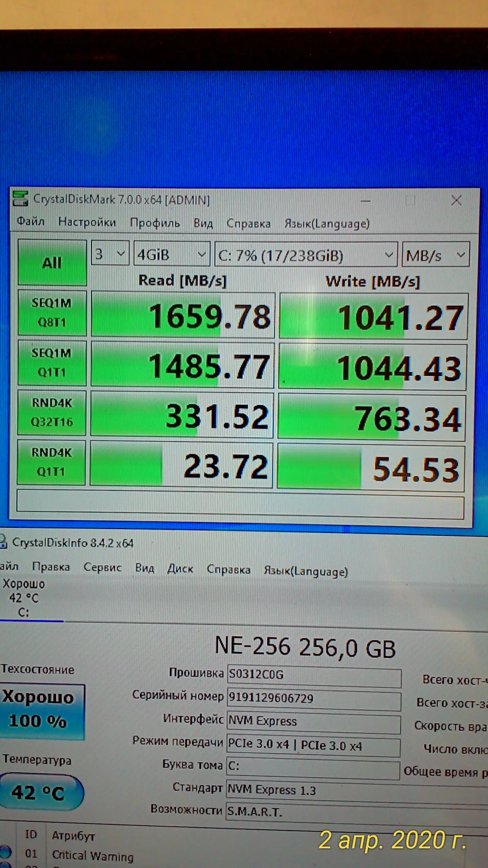Viewport: 488px width, 868px height.
Task: Open the Файл menu in CrystalDiskInfo
Action: click(9, 566)
